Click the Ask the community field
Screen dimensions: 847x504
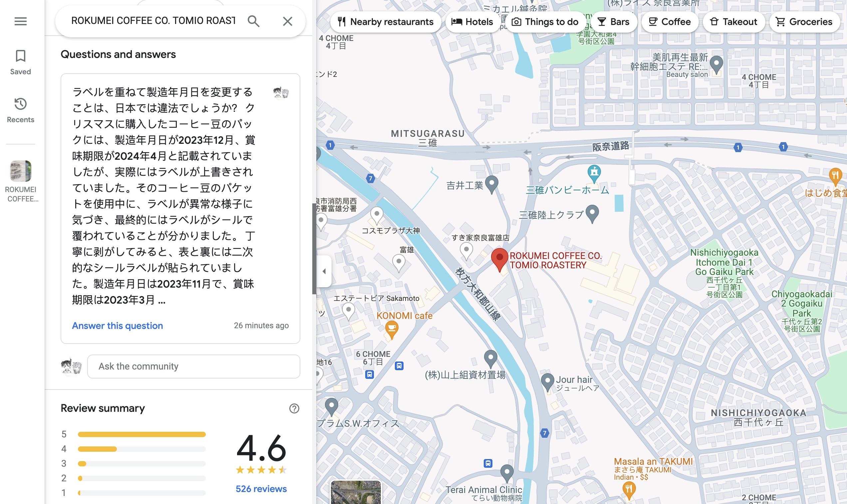click(193, 367)
